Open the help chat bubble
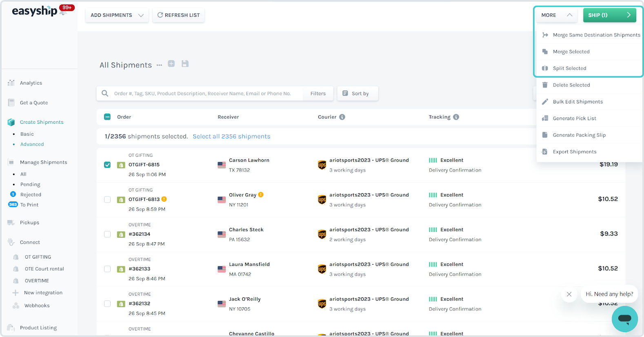This screenshot has width=644, height=337. click(x=625, y=319)
